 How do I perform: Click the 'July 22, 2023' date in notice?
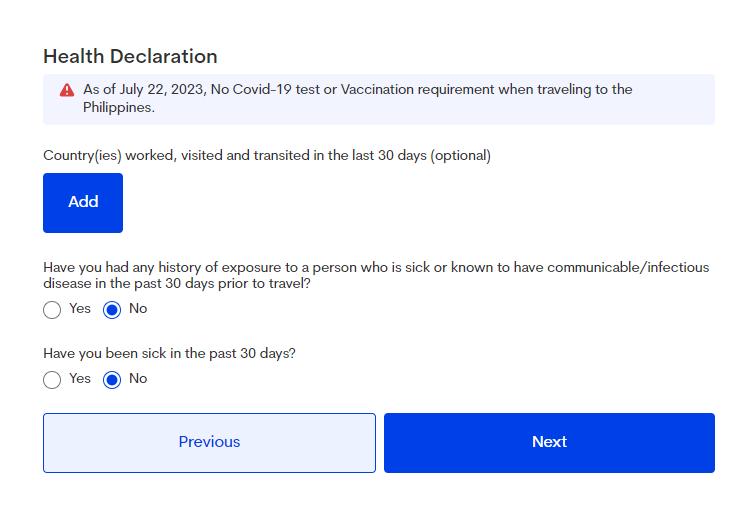pyautogui.click(x=163, y=90)
